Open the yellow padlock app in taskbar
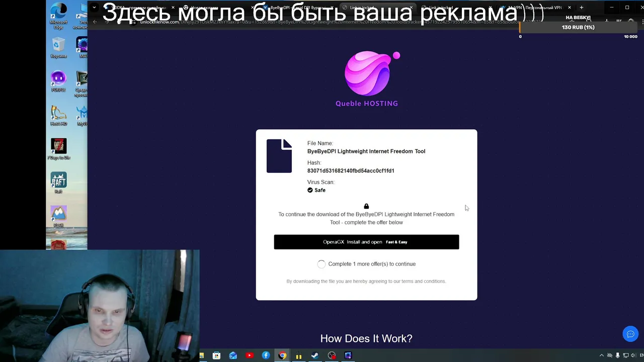 [298, 356]
